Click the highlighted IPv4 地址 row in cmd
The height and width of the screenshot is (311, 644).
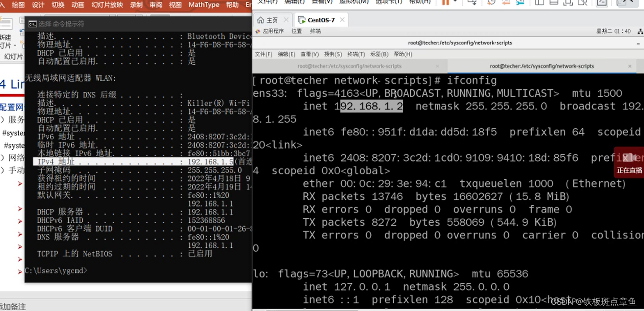click(x=142, y=162)
